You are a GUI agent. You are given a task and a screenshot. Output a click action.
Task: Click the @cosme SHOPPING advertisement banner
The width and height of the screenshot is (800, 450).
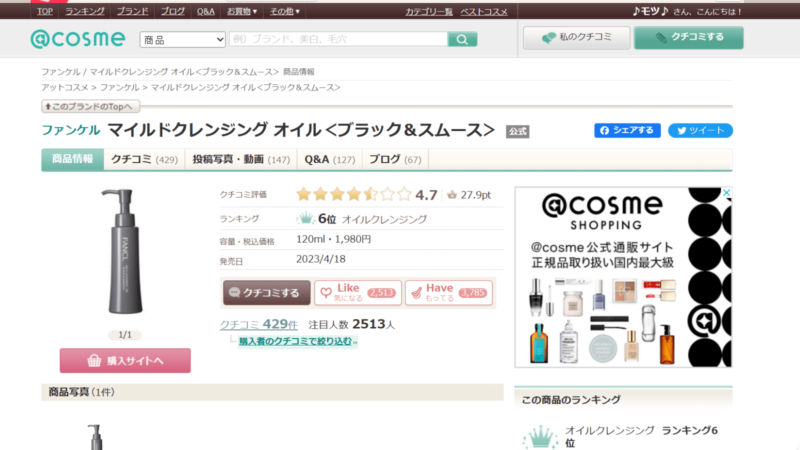pyautogui.click(x=623, y=277)
